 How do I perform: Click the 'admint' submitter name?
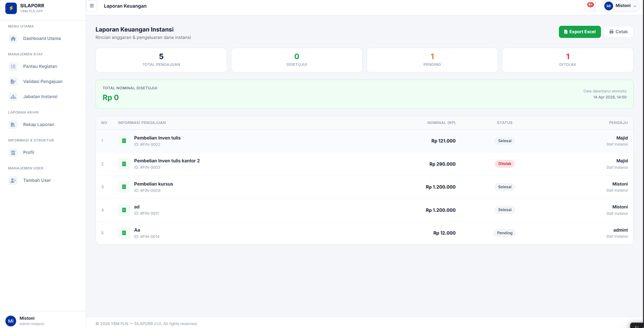[x=620, y=230]
